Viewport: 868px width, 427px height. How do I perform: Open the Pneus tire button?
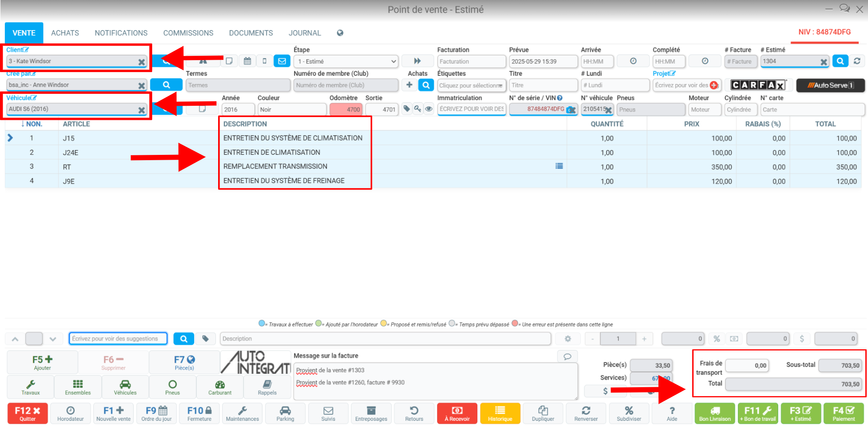coord(173,387)
